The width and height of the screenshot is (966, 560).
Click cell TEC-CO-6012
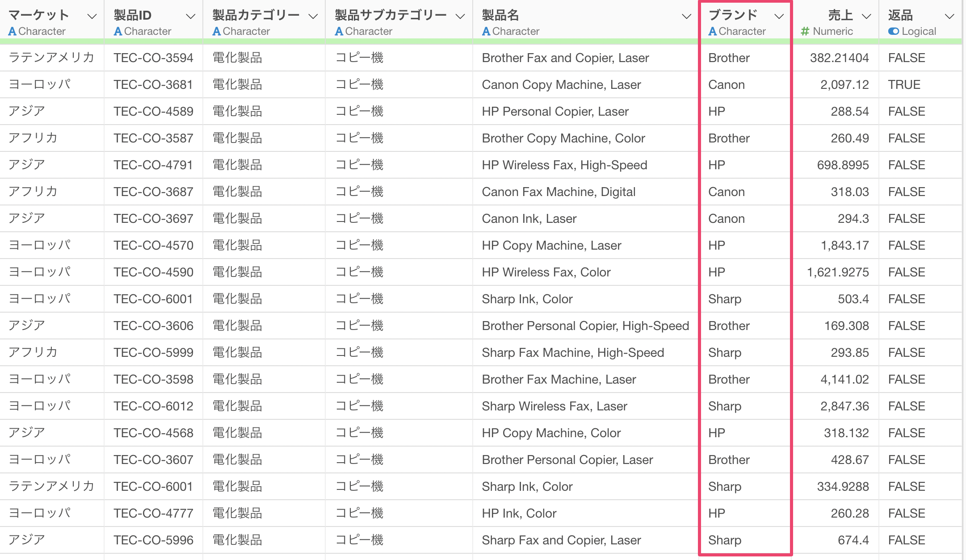[153, 406]
